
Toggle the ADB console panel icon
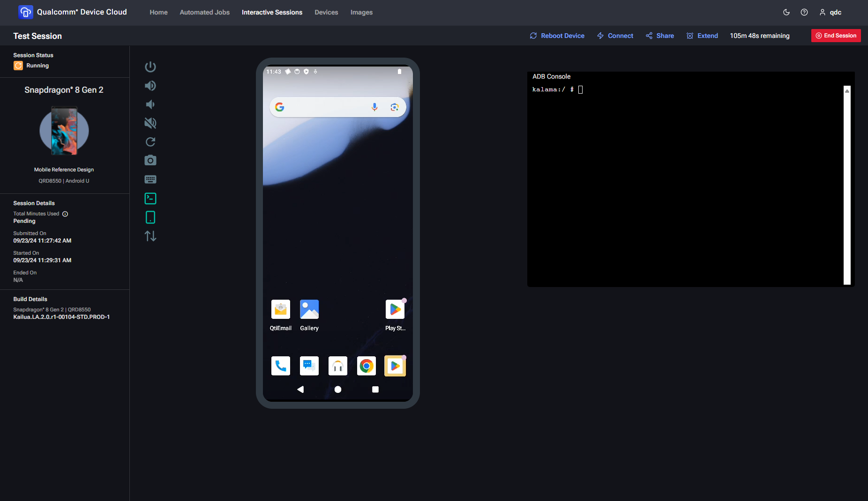(150, 199)
